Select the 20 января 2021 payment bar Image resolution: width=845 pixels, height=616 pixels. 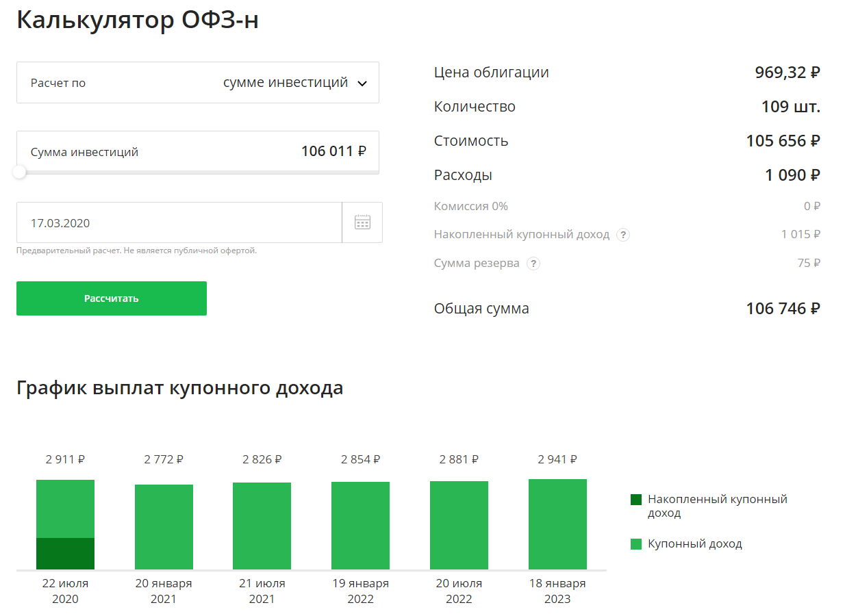[x=164, y=526]
